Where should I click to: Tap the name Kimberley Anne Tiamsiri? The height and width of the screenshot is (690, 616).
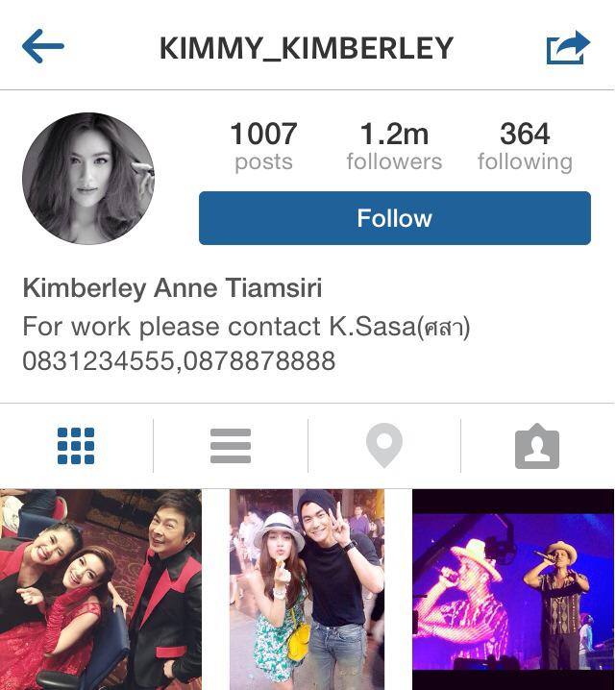tap(172, 288)
